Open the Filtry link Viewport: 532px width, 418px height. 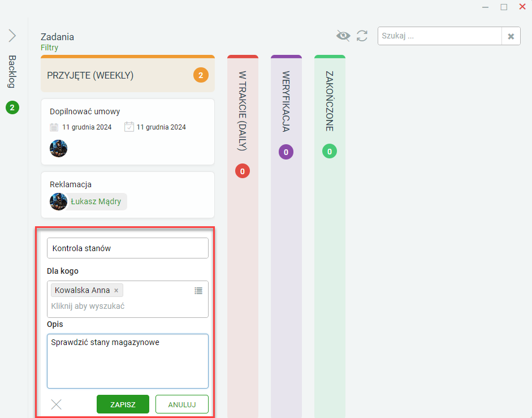click(x=50, y=48)
